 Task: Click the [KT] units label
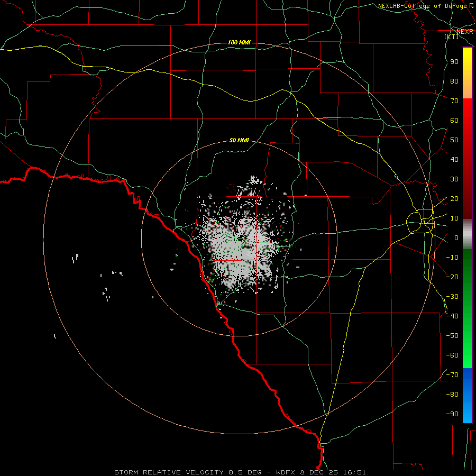click(x=452, y=36)
